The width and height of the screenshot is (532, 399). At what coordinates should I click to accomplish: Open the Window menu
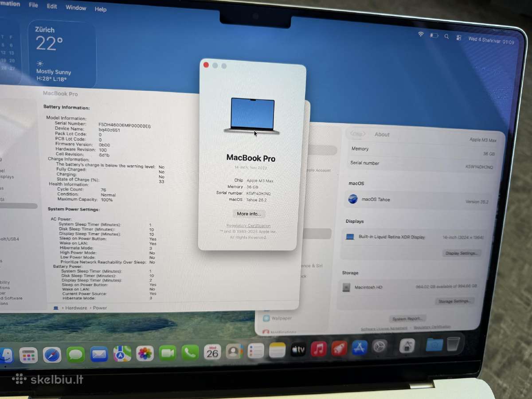76,8
